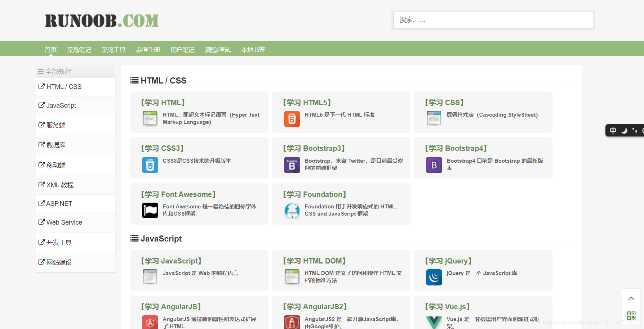Click the Bootstrap4 purple B icon
This screenshot has width=644, height=329.
[434, 165]
